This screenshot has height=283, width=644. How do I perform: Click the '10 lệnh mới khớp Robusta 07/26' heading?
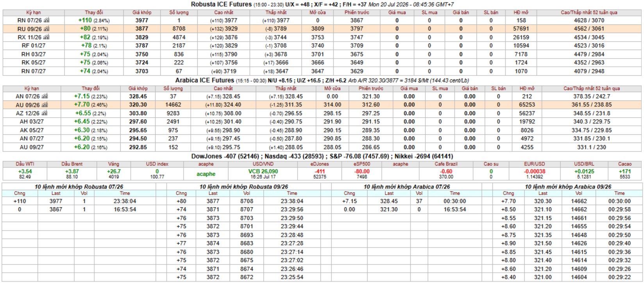point(79,187)
